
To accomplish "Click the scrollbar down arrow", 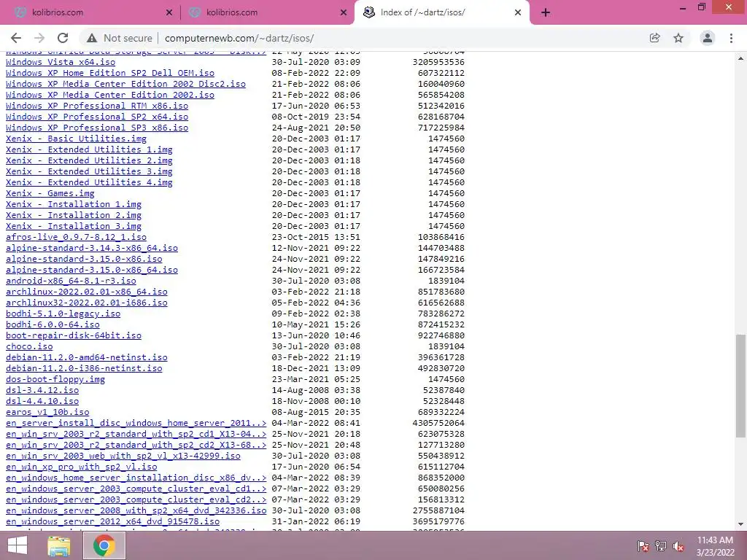I will coord(740,524).
